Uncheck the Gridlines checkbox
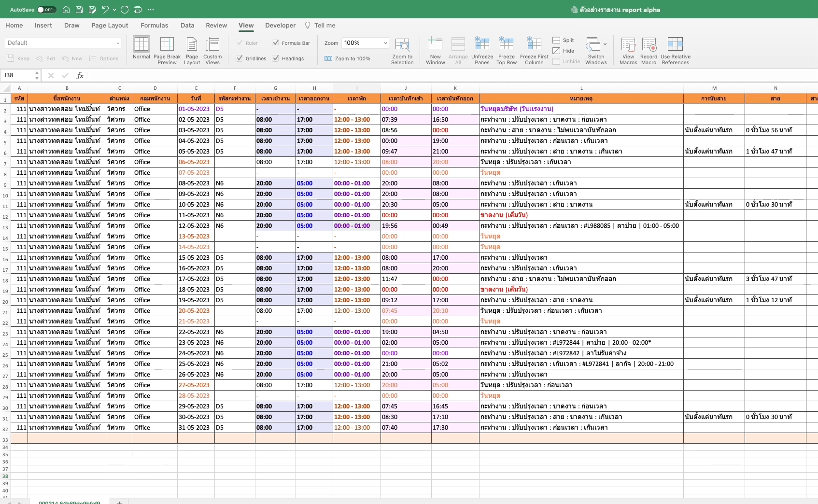Viewport: 818px width, 504px height. 240,58
